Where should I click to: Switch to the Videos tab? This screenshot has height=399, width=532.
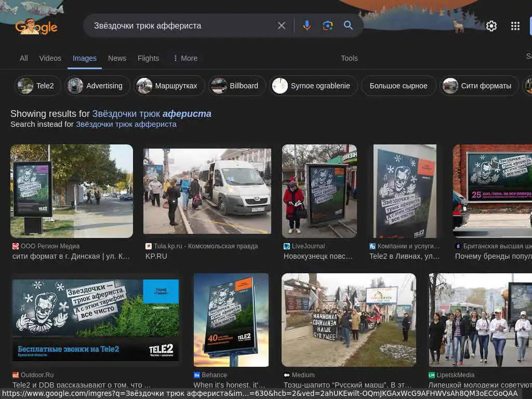pos(50,58)
